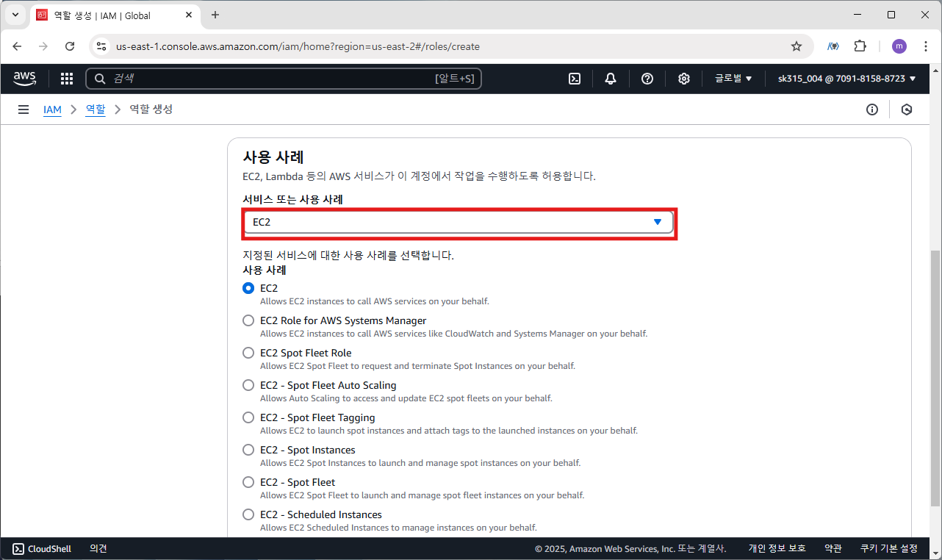Open the Chrome profile avatar
This screenshot has width=942, height=560.
tap(899, 46)
